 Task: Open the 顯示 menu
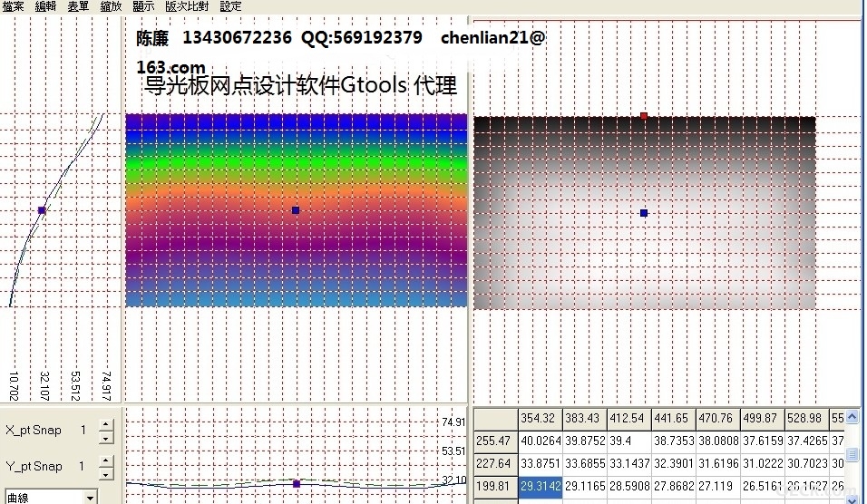pos(143,6)
